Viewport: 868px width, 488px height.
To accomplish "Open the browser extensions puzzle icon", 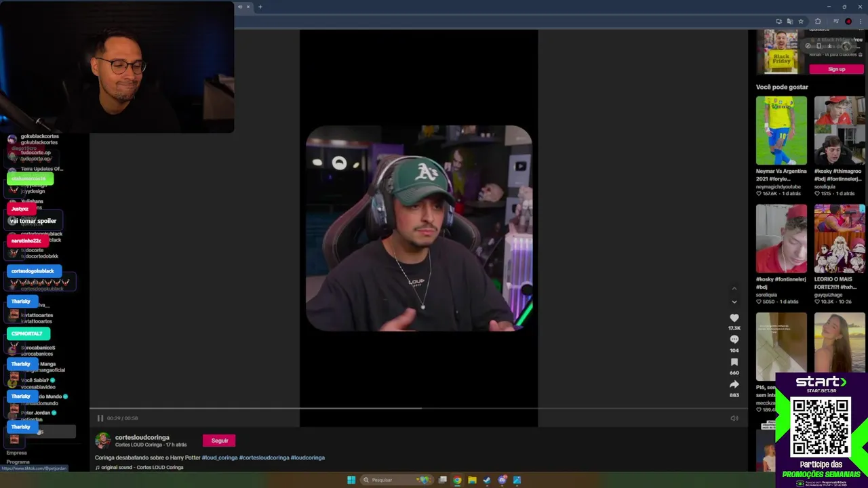I will click(x=818, y=21).
